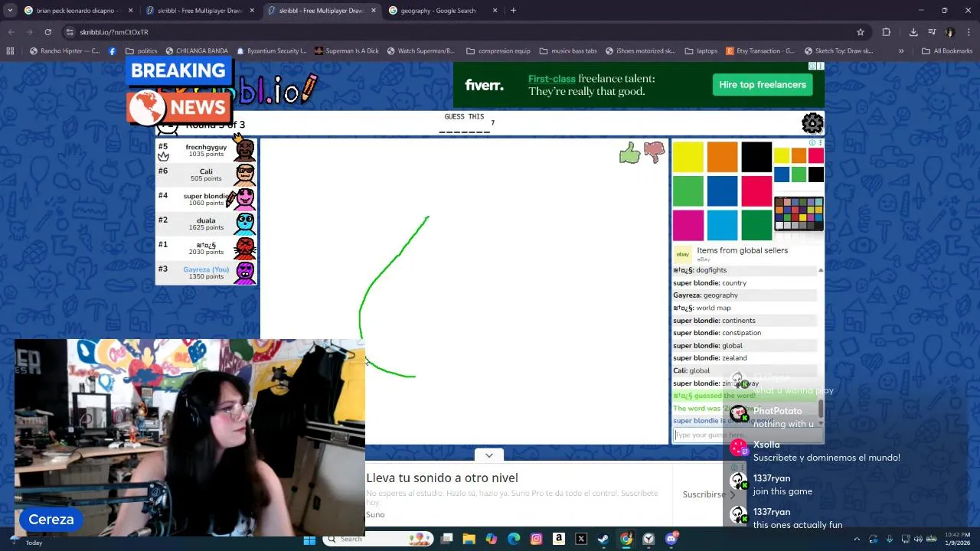Give the drawing a thumbs down
Screen dimensions: 980x551
[x=655, y=153]
